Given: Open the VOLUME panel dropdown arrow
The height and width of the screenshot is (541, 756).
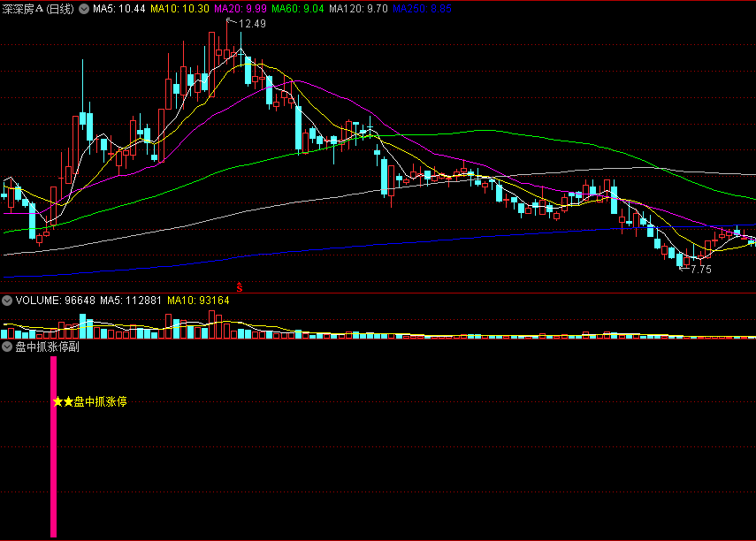Looking at the screenshot, I should (x=7, y=301).
